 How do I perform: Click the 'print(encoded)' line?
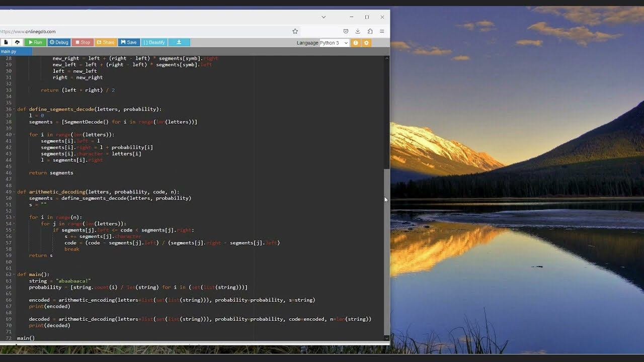49,306
